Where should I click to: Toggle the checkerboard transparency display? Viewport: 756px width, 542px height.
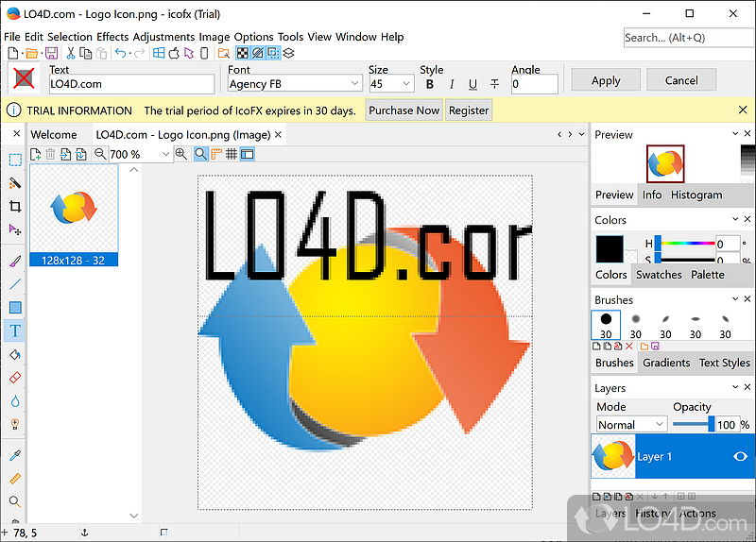pyautogui.click(x=243, y=53)
